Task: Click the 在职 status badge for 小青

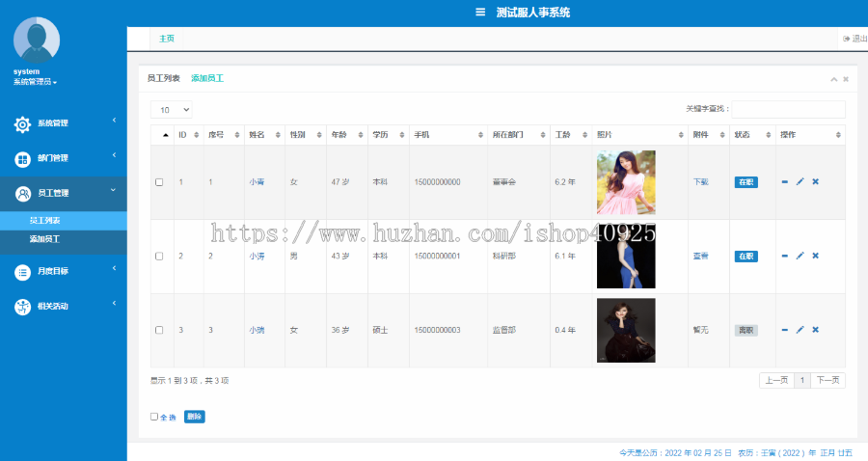Action: coord(746,182)
